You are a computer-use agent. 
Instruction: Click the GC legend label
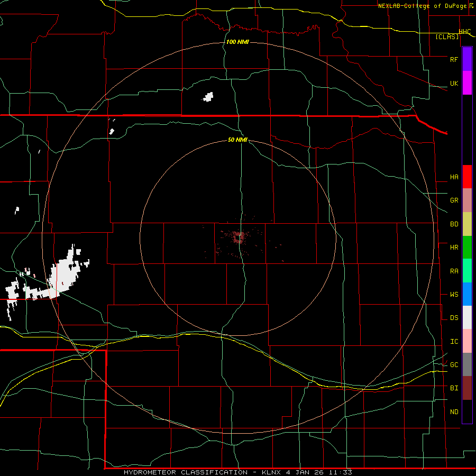pyautogui.click(x=454, y=365)
